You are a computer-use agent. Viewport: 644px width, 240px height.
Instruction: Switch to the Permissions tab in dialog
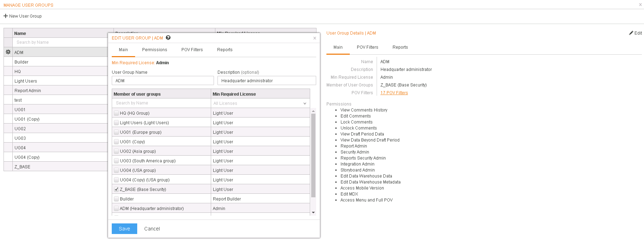tap(155, 50)
